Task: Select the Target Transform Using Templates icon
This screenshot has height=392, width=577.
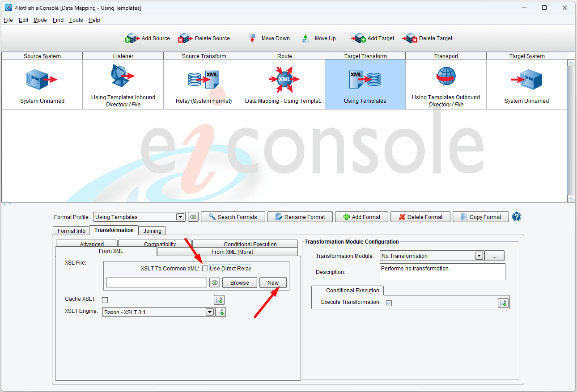Action: [x=365, y=80]
